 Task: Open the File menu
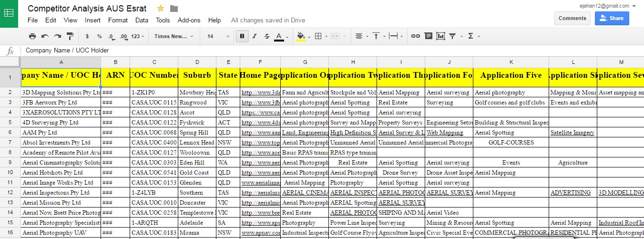tap(32, 21)
